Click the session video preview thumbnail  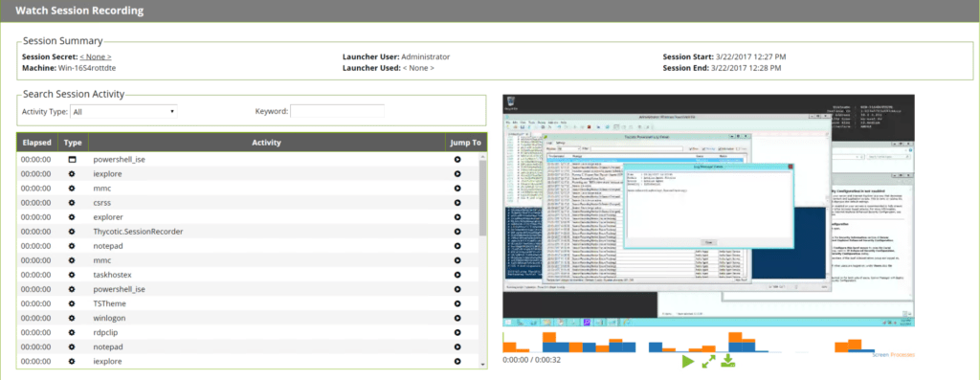coord(709,210)
